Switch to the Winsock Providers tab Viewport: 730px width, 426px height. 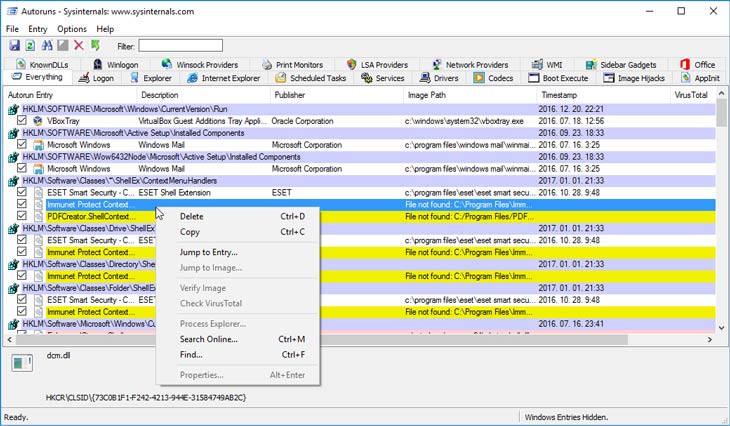200,65
